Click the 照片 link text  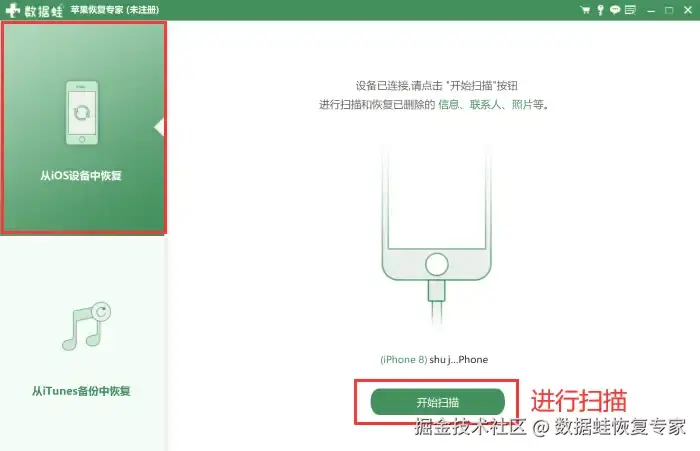coord(521,104)
